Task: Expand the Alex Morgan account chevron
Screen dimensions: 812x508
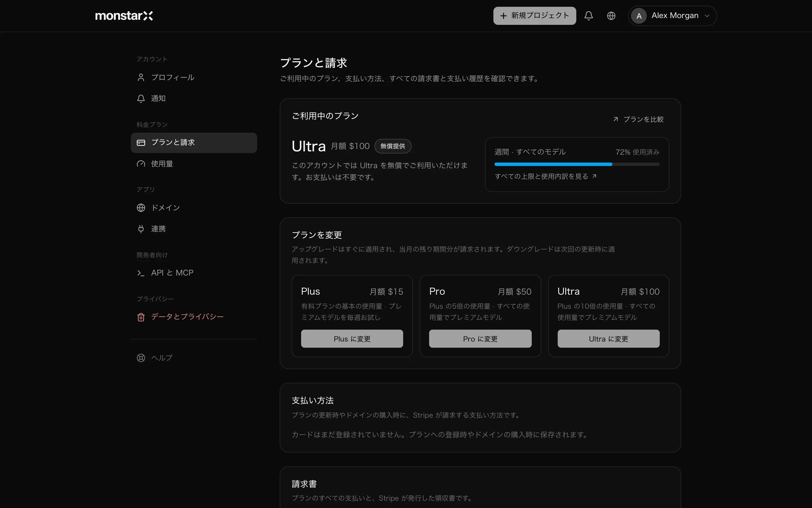Action: point(707,16)
